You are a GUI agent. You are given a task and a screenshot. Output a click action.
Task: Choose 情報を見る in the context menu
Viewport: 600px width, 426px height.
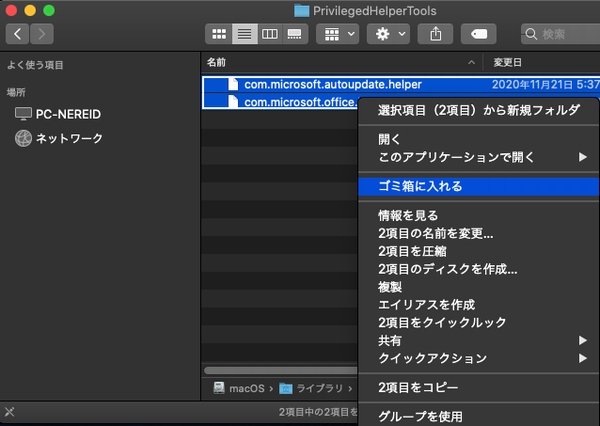(479, 215)
